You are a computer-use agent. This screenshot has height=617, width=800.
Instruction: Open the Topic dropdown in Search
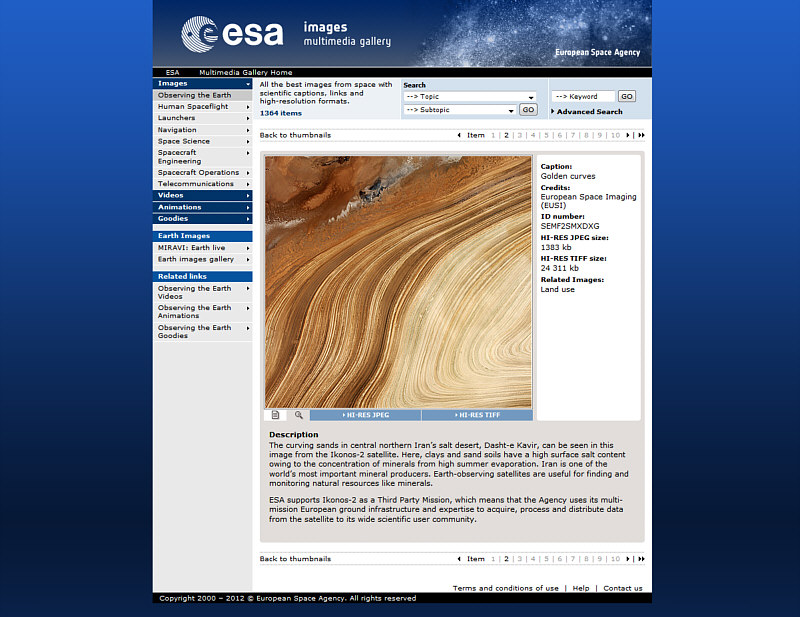point(470,97)
